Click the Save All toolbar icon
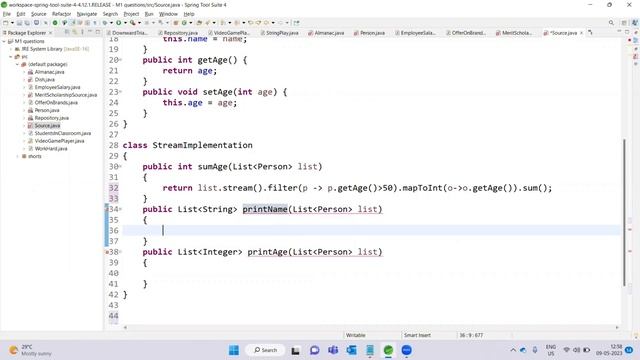 [x=27, y=23]
